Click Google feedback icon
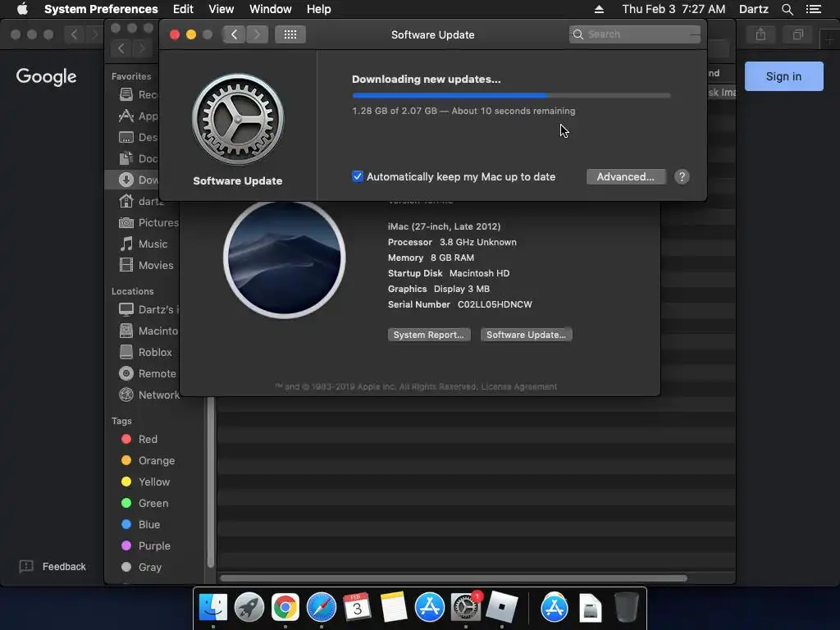Image resolution: width=840 pixels, height=630 pixels. [x=26, y=566]
